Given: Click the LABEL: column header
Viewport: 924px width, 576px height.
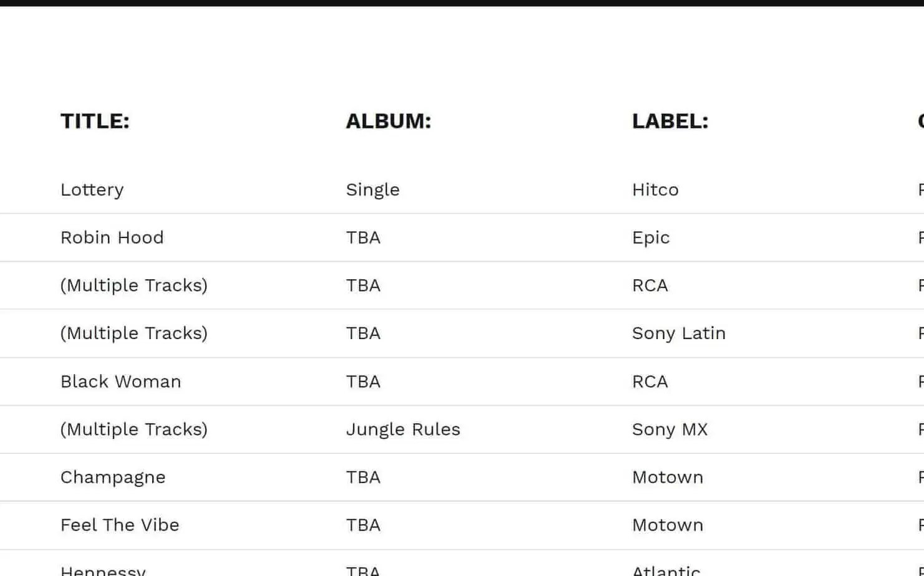Looking at the screenshot, I should coord(670,121).
